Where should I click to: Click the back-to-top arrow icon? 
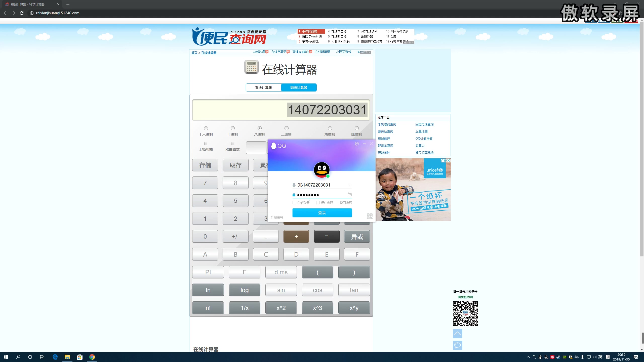(458, 334)
